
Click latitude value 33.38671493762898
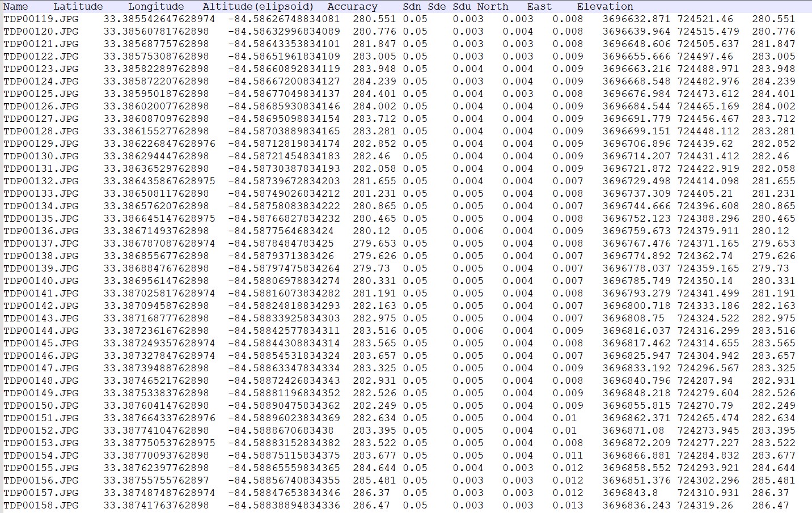pyautogui.click(x=156, y=231)
